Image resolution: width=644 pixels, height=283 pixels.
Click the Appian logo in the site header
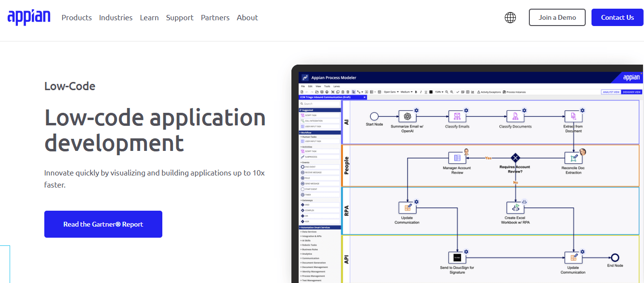tap(29, 17)
